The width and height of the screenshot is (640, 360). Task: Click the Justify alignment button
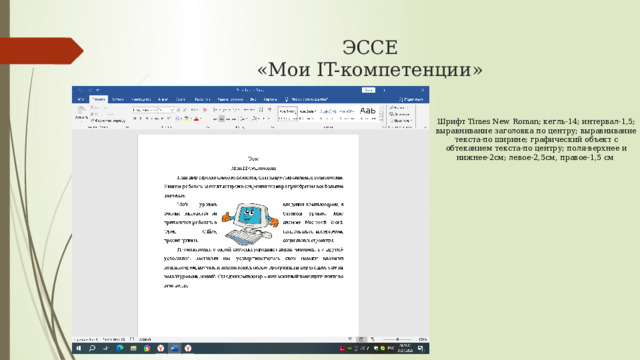(234, 119)
